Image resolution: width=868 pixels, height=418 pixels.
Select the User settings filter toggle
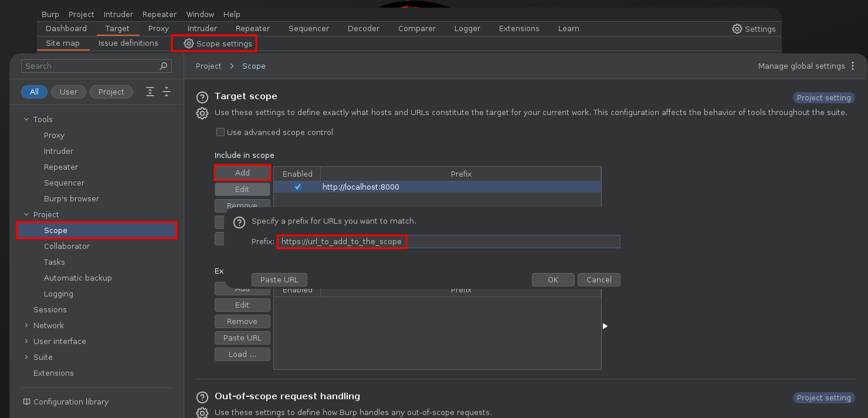click(x=69, y=92)
